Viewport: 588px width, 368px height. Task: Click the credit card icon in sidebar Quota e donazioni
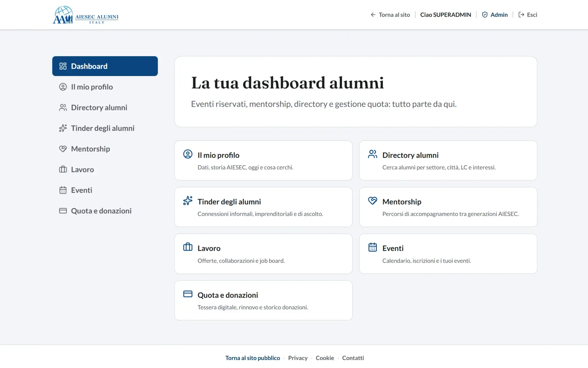point(63,211)
